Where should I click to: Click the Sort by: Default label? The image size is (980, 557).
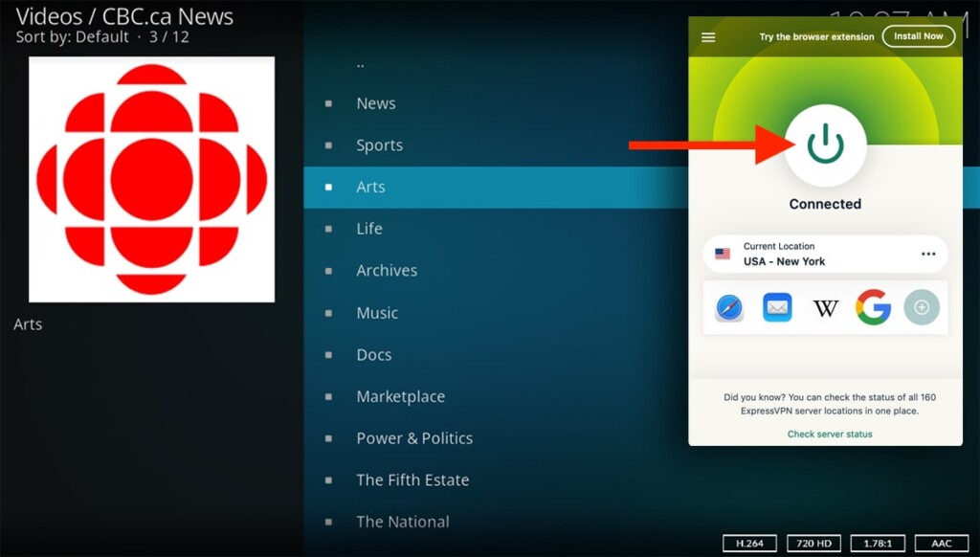(72, 37)
